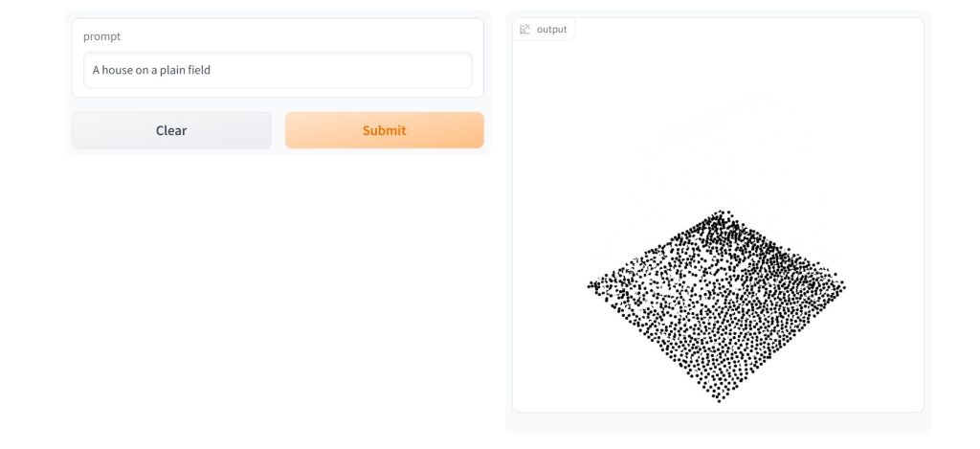This screenshot has width=980, height=449.
Task: Click the left corner of point cloud
Action: click(x=590, y=286)
